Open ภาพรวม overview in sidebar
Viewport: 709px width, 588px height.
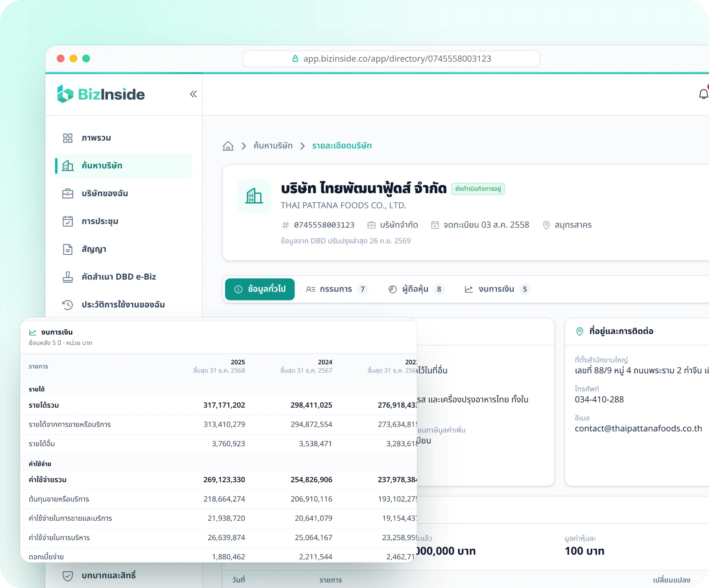pyautogui.click(x=124, y=138)
